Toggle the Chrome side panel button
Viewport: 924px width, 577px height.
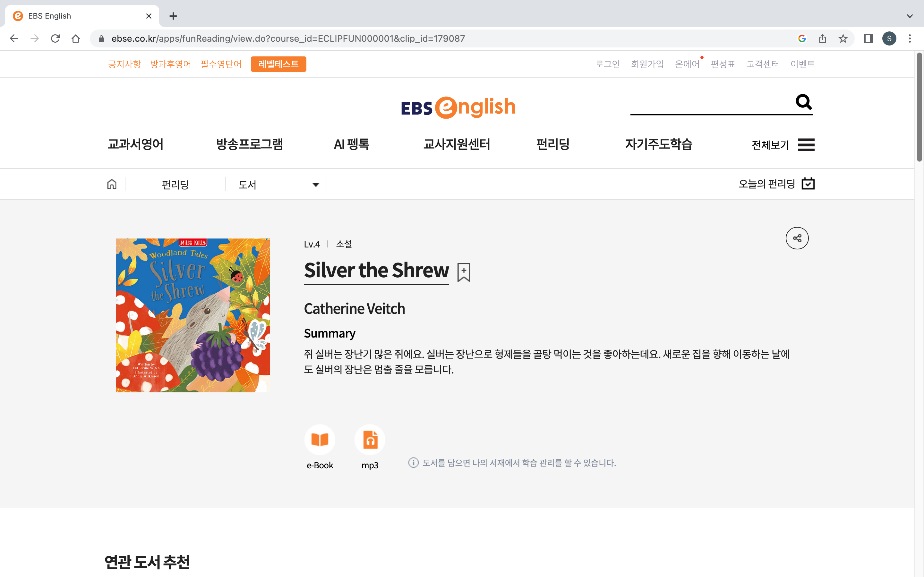point(868,38)
